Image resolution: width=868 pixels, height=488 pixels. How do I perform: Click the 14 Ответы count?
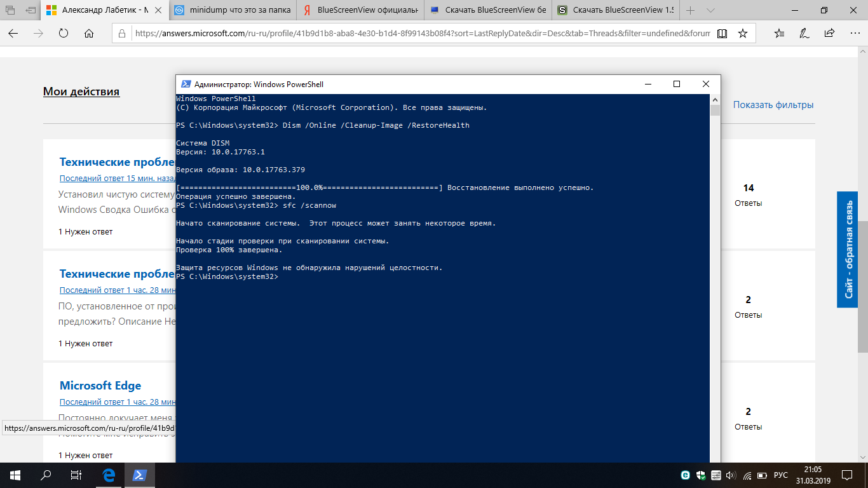tap(749, 194)
